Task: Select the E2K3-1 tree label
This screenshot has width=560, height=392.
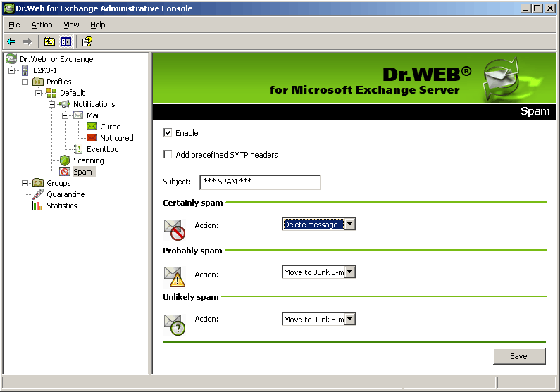Action: coord(45,70)
